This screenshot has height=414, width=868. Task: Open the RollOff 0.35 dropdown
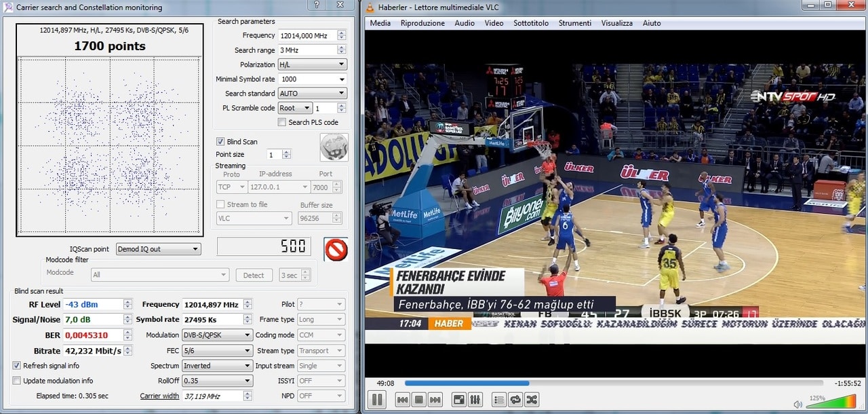217,381
